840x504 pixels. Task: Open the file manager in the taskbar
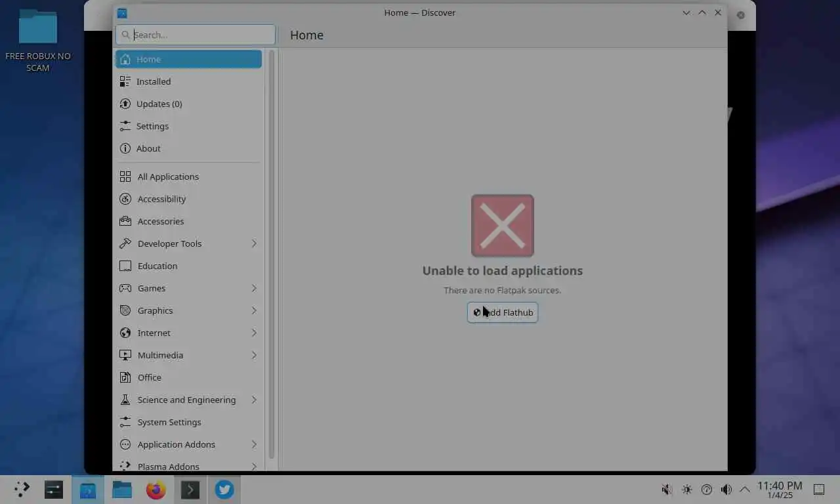point(122,490)
